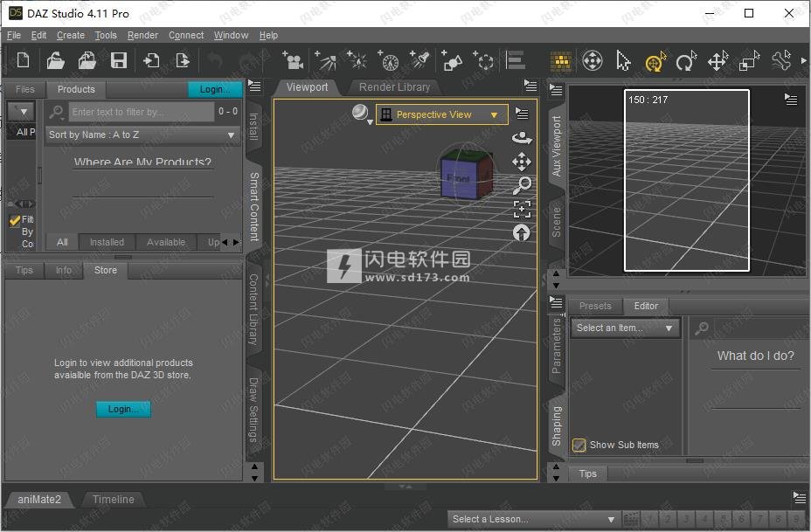811x532 pixels.
Task: Select the Scale tool icon
Action: pos(749,61)
